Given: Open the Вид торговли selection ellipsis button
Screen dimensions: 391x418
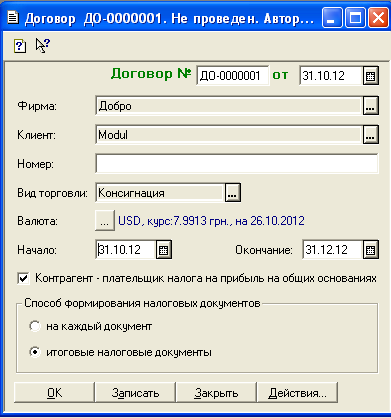Looking at the screenshot, I should pyautogui.click(x=233, y=193).
